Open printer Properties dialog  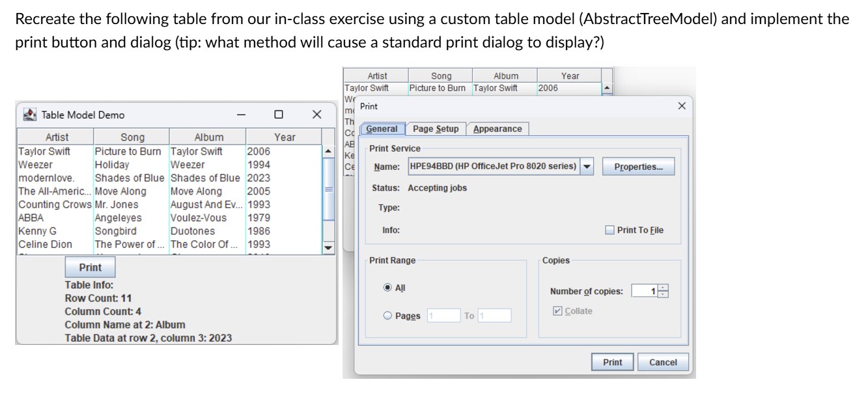(638, 166)
